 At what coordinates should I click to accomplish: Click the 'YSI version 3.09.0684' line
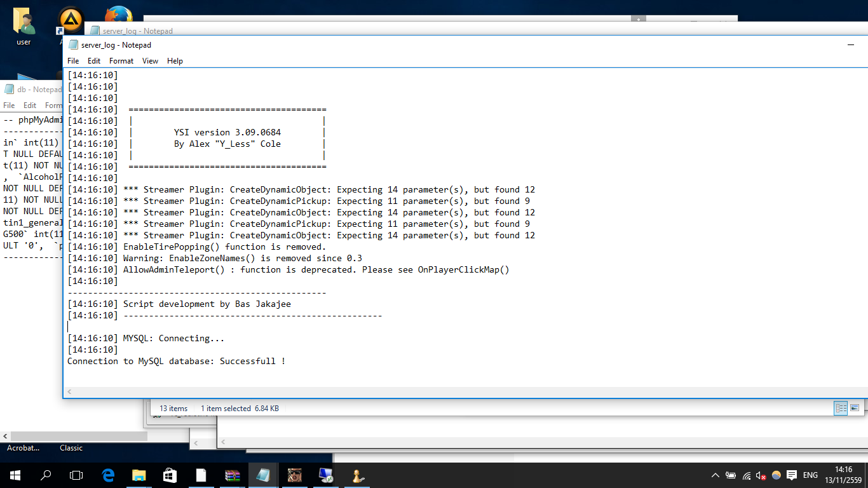point(227,132)
